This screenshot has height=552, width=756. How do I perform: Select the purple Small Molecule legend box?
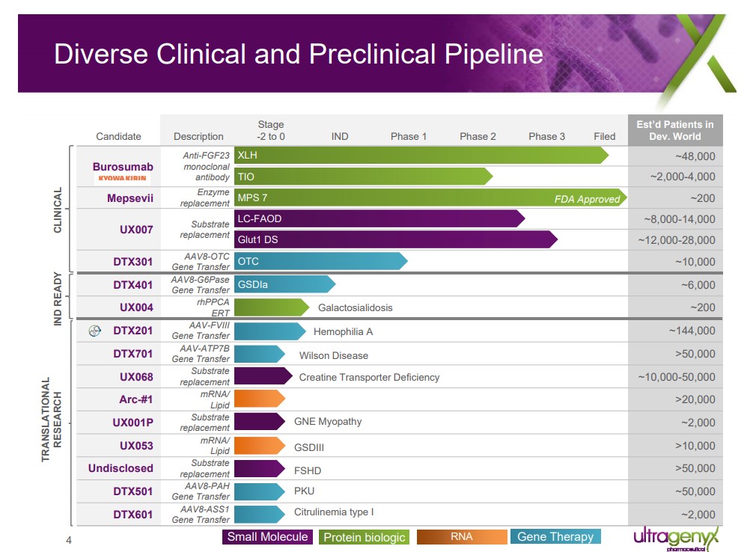pos(267,536)
